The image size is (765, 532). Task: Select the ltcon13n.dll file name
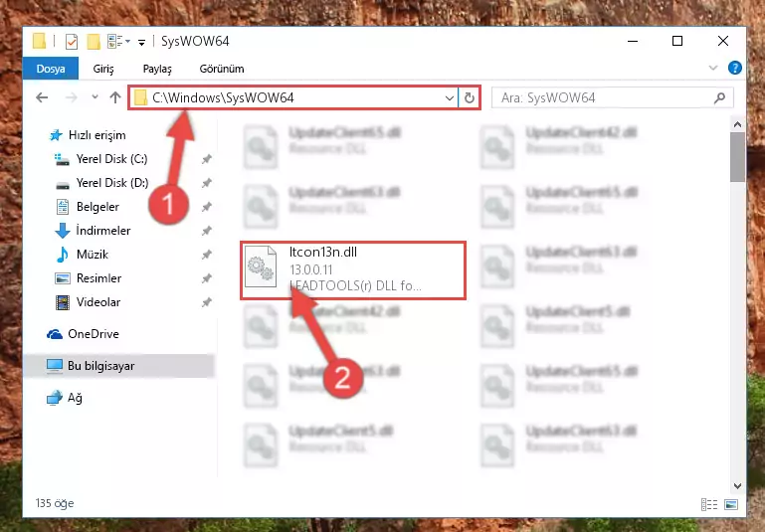point(323,253)
